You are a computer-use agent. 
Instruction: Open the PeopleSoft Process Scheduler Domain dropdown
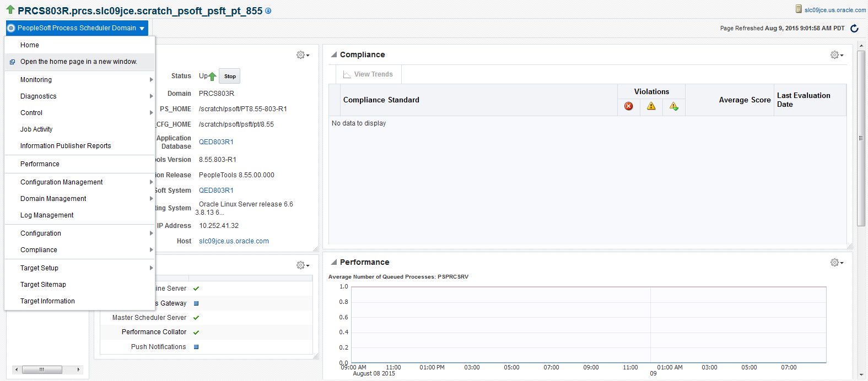click(77, 28)
